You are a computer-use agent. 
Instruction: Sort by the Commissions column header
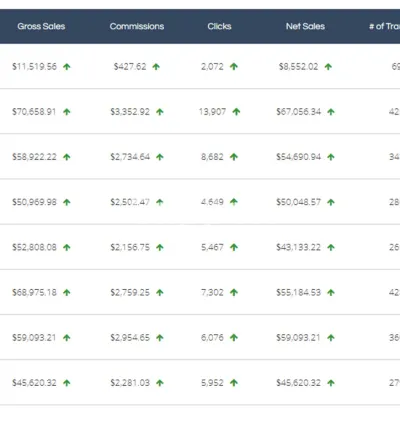click(137, 26)
